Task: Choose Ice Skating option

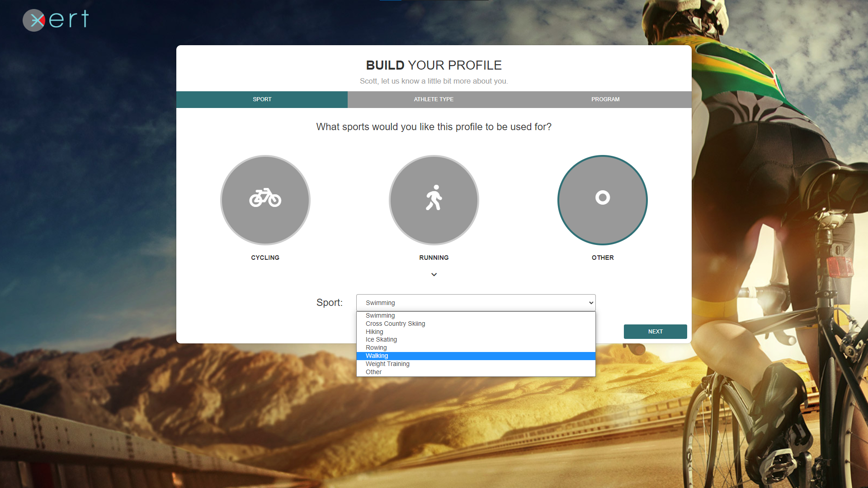Action: click(x=381, y=339)
